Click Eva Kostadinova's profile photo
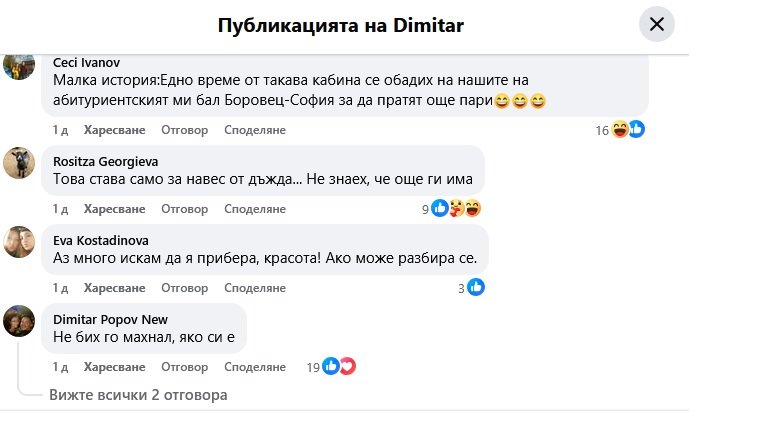Image resolution: width=779 pixels, height=431 pixels. tap(21, 241)
